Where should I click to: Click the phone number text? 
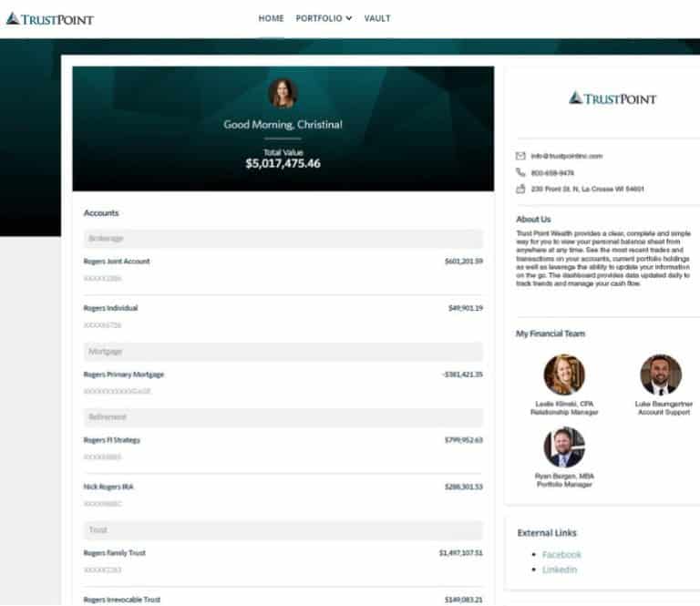[x=552, y=173]
